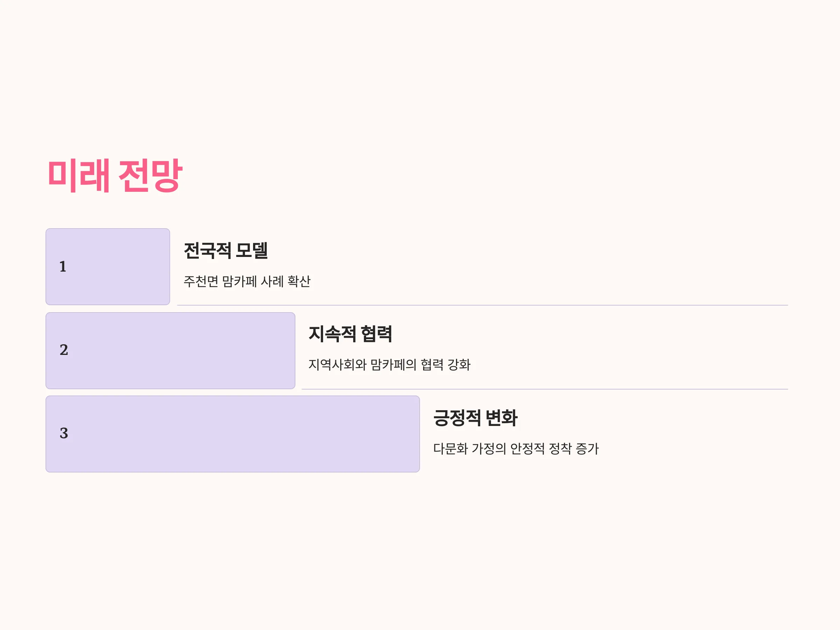Select the divider line below 지속적 협력 section
The image size is (840, 630).
point(545,389)
